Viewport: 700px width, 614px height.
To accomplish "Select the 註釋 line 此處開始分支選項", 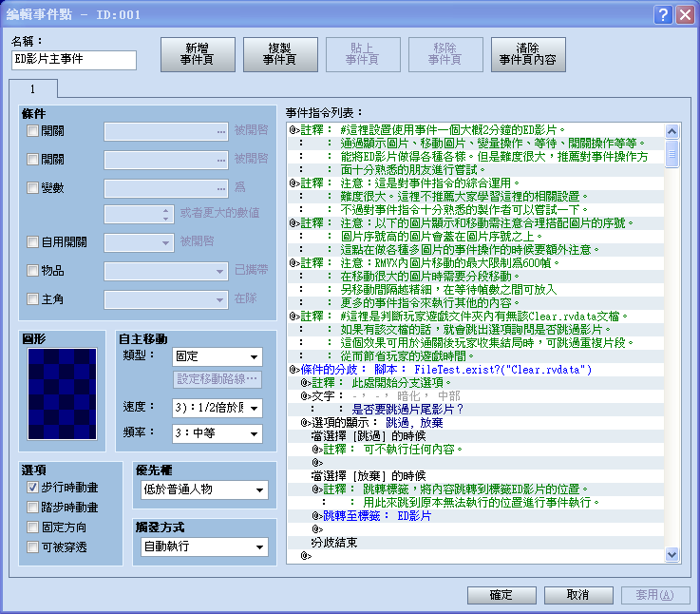I will click(x=476, y=383).
